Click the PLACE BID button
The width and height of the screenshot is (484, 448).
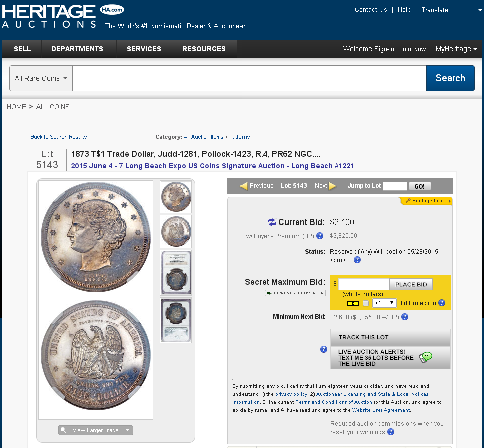pos(411,284)
